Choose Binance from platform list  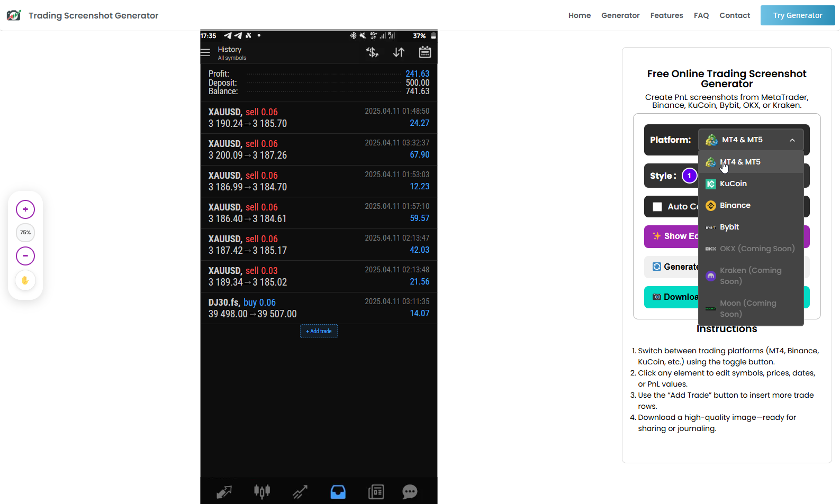click(x=751, y=205)
